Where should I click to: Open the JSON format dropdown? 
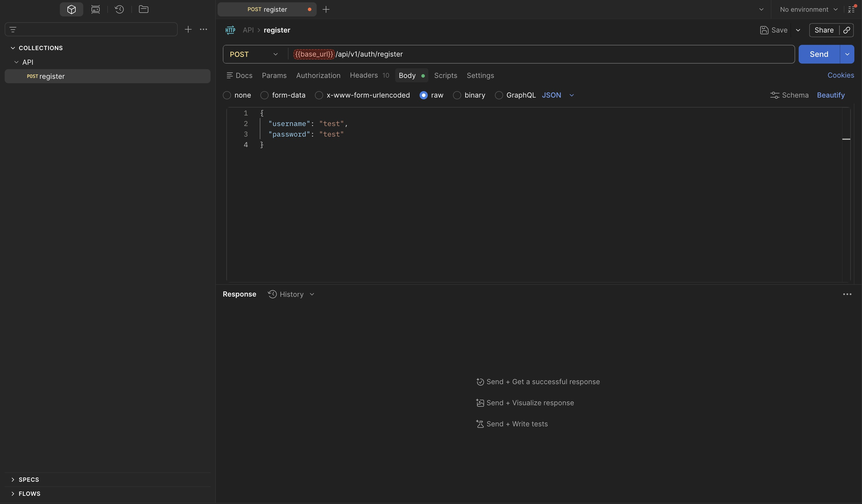point(558,95)
